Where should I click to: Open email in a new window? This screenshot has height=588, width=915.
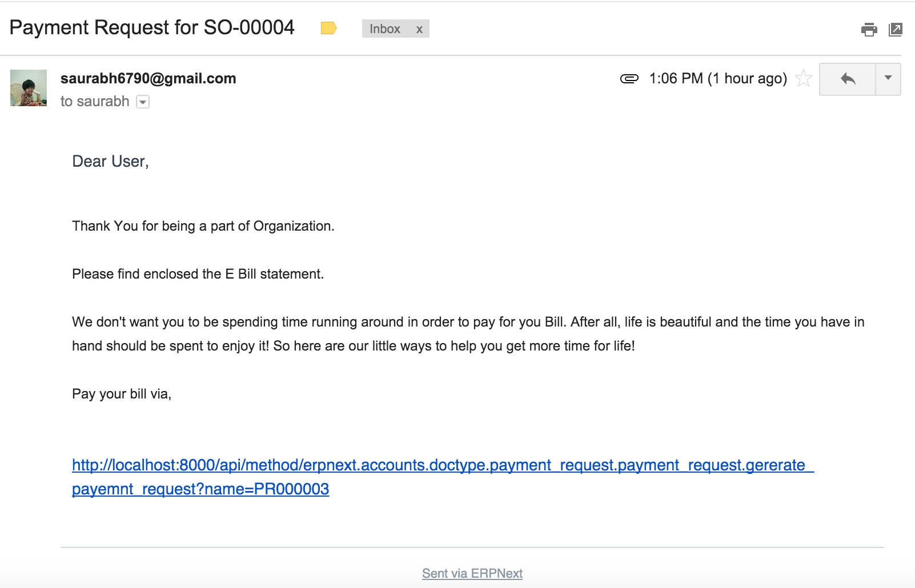[896, 29]
